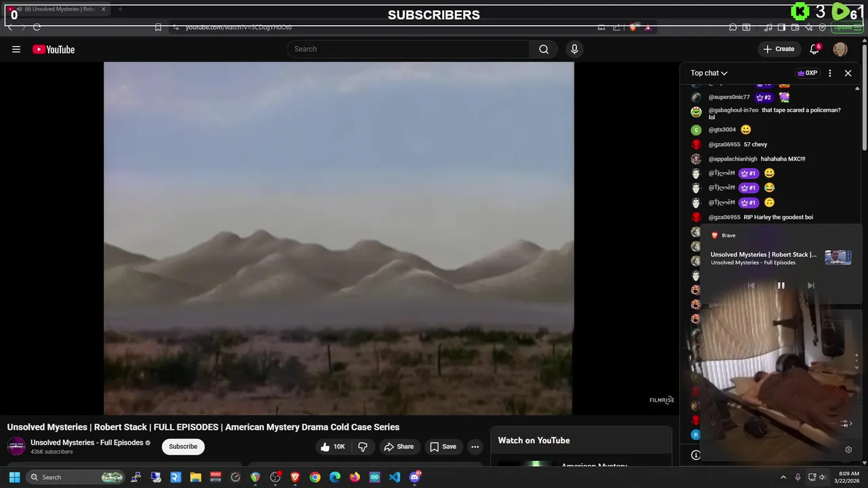Click the browser address bar URL
868x488 pixels.
coord(239,27)
